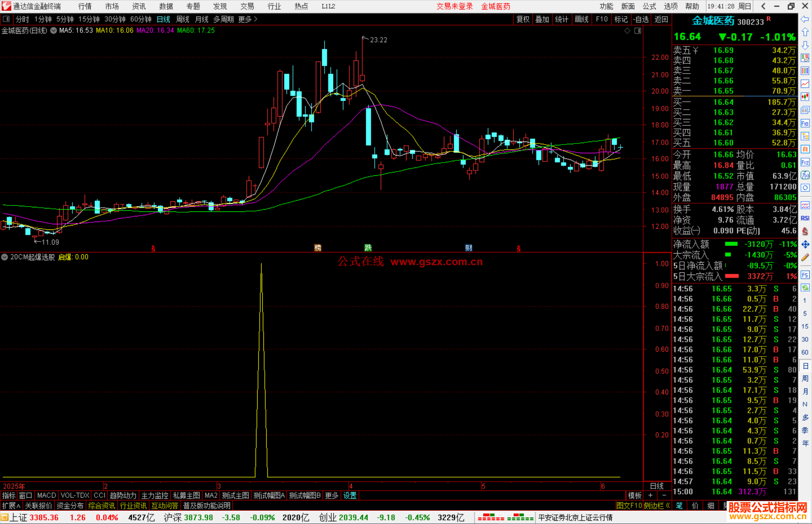Open the 公式 menu

[649, 6]
